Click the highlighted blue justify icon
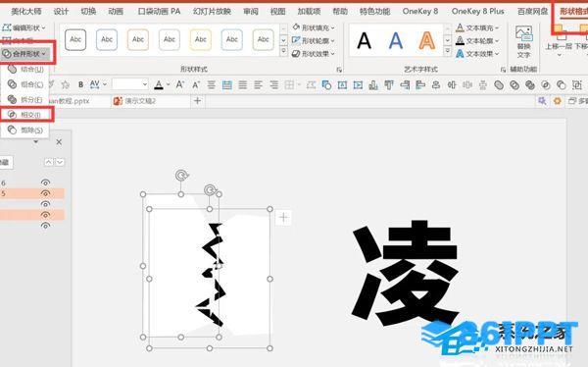Image resolution: width=588 pixels, height=367 pixels. click(227, 85)
